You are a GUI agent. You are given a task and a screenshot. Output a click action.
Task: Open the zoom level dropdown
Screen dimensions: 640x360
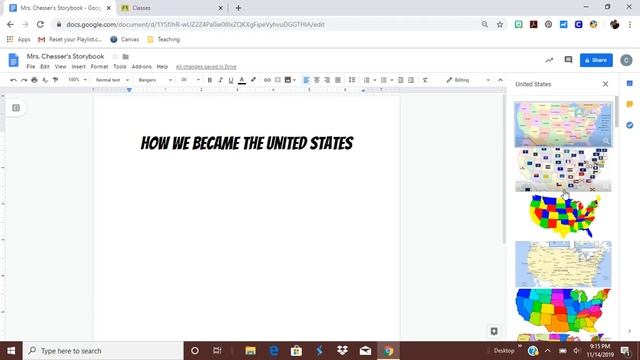78,80
